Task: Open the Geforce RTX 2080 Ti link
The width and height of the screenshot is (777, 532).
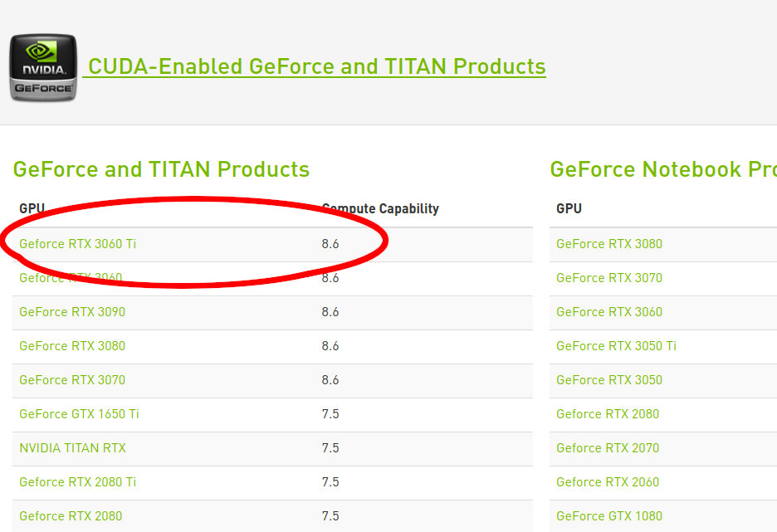Action: (x=77, y=482)
